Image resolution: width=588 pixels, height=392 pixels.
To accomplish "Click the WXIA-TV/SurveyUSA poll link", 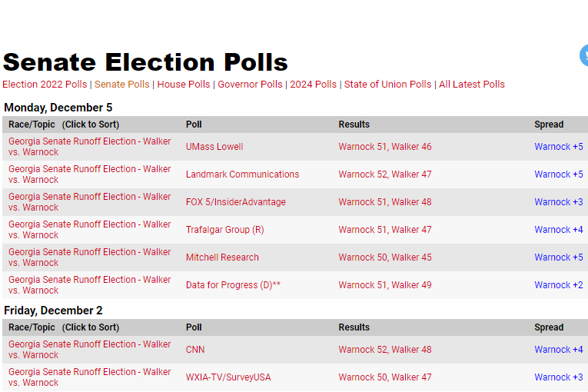I will pyautogui.click(x=228, y=377).
